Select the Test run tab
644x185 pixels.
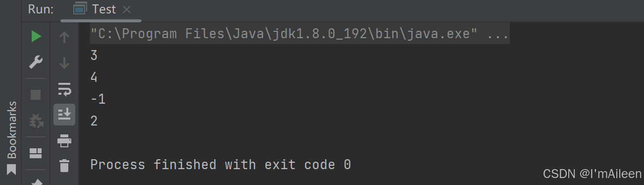(97, 9)
